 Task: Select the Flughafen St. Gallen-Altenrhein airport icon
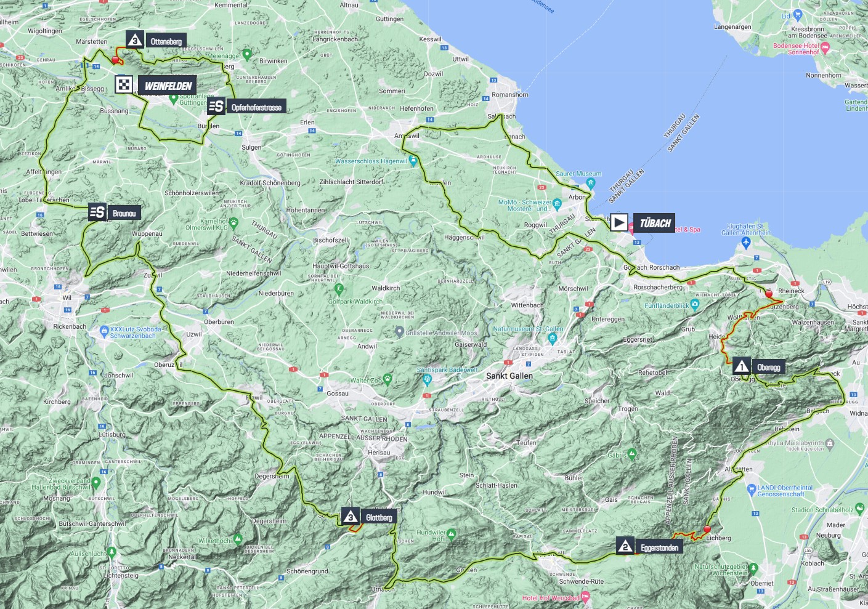pyautogui.click(x=746, y=242)
